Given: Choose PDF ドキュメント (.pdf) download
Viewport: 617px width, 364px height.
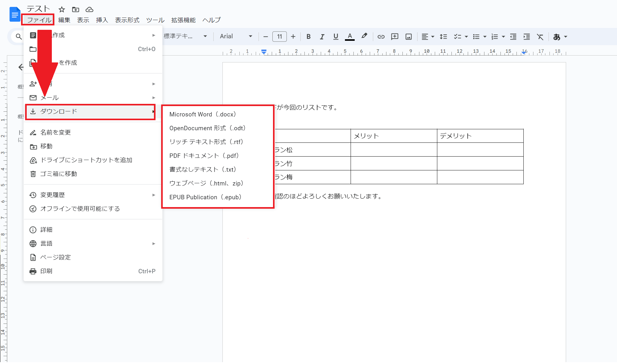Looking at the screenshot, I should click(204, 156).
